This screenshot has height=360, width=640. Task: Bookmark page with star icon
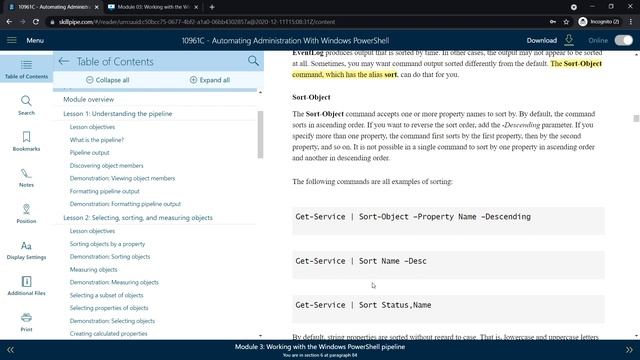566,22
